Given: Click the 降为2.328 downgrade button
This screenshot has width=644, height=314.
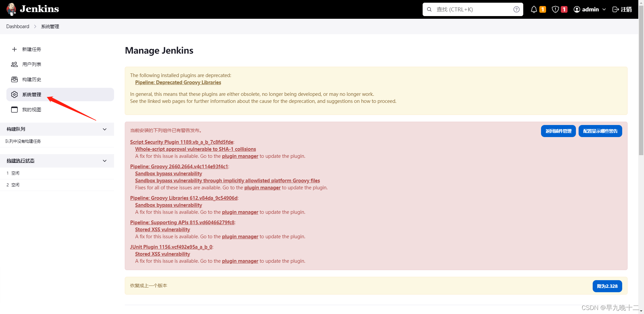Looking at the screenshot, I should (607, 286).
